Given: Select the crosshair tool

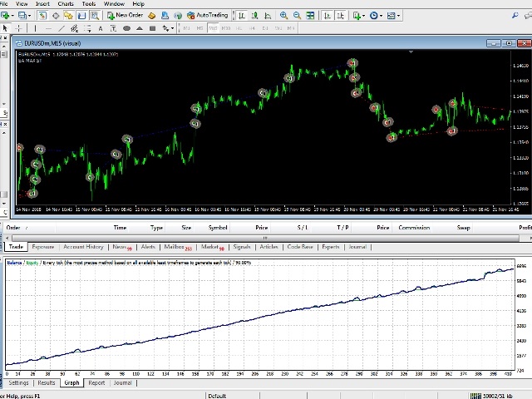Looking at the screenshot, I should click(18, 28).
